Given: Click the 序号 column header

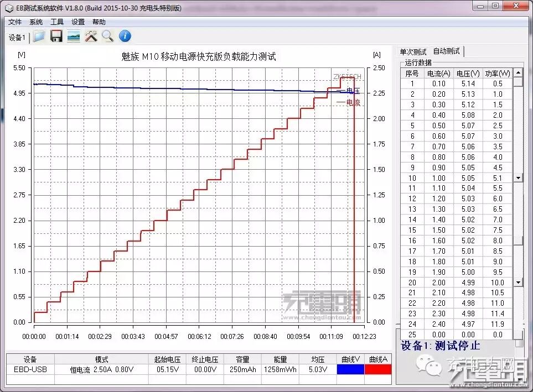Looking at the screenshot, I should [x=412, y=74].
